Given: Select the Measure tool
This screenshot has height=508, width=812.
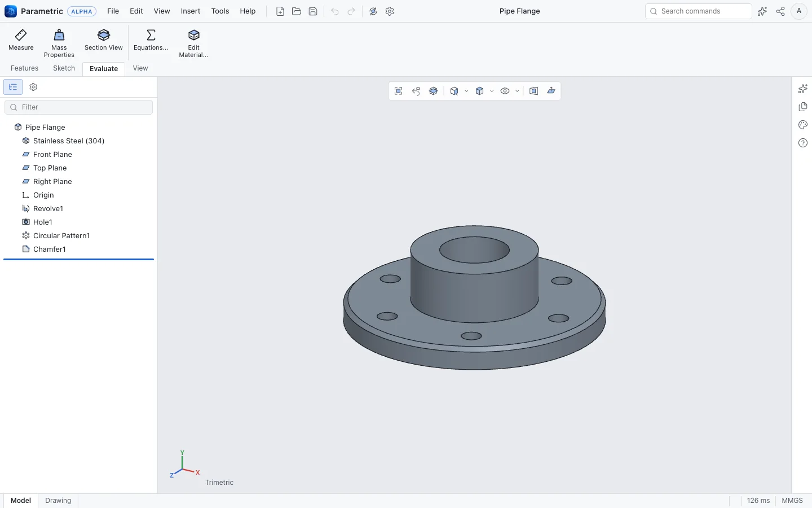Looking at the screenshot, I should (x=21, y=41).
